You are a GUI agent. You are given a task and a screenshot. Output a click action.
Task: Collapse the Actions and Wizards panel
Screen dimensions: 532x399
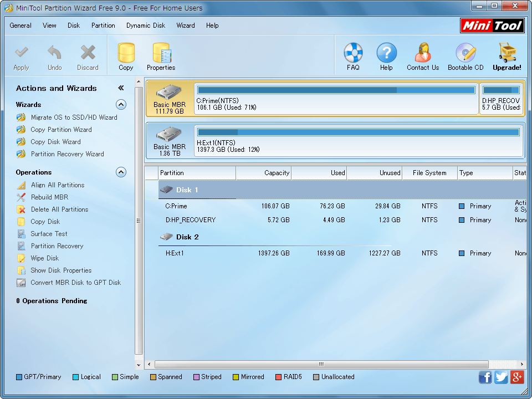(x=121, y=88)
